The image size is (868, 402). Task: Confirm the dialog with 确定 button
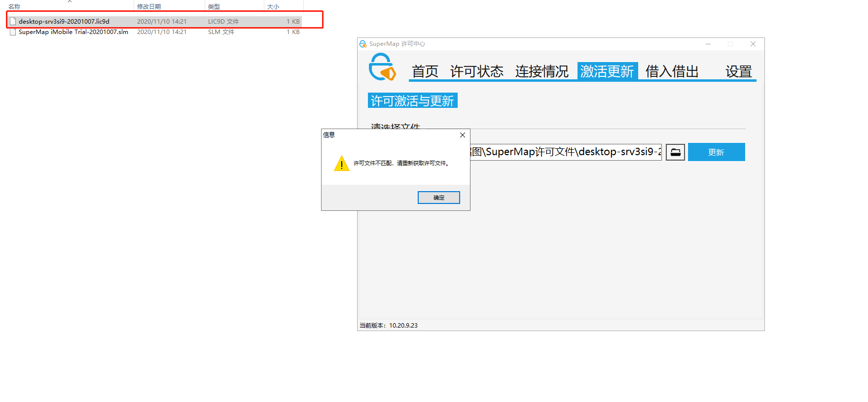point(438,198)
